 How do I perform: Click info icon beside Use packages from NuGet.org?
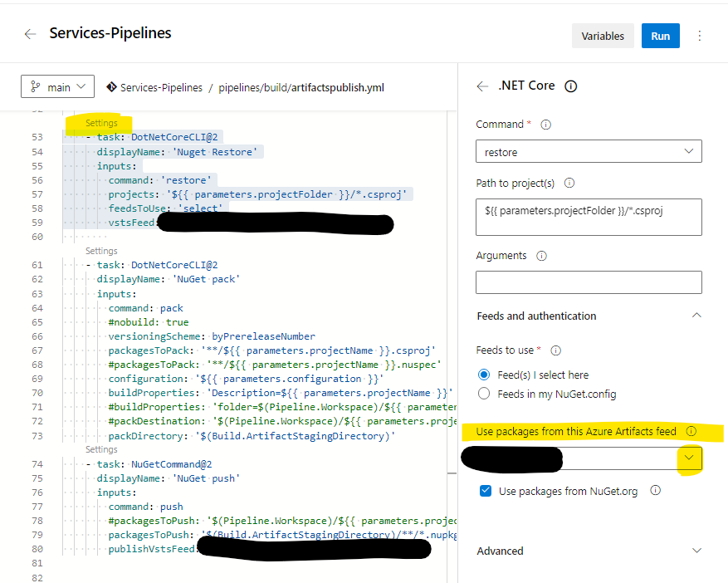point(655,491)
